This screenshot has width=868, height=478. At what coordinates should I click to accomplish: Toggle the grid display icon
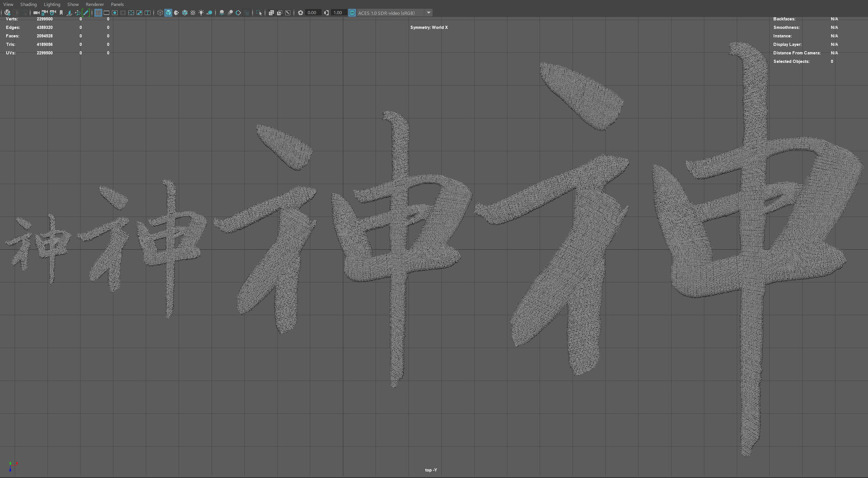[x=97, y=13]
